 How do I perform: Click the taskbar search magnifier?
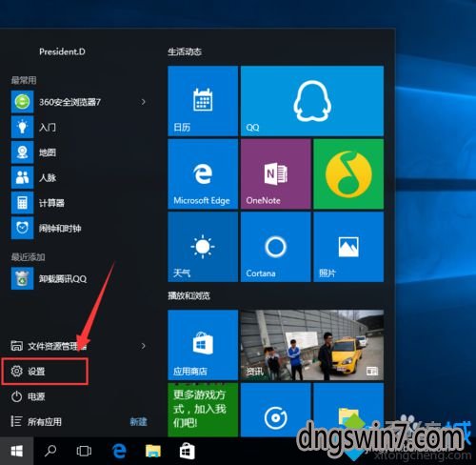pyautogui.click(x=50, y=451)
